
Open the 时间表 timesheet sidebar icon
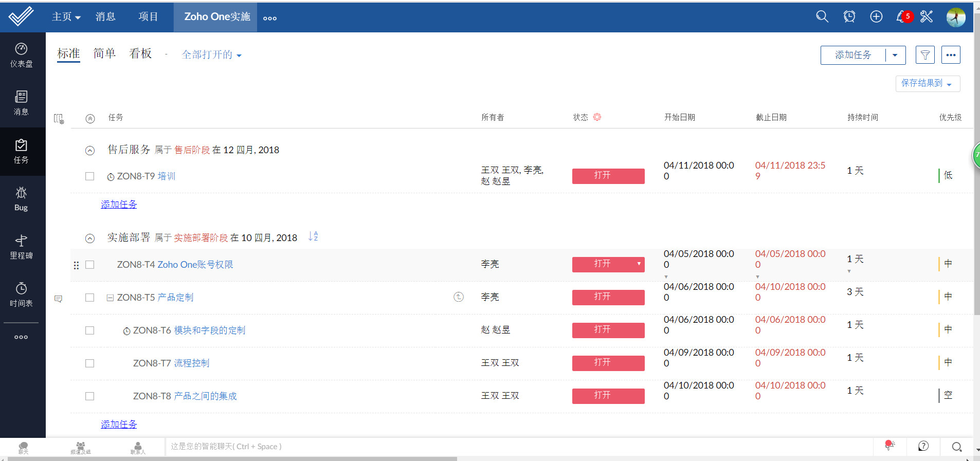21,294
